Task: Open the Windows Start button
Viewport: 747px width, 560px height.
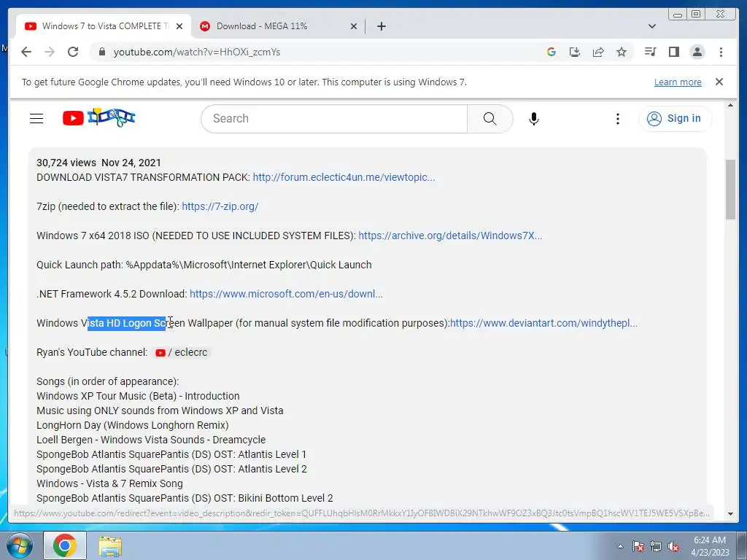Action: [x=19, y=545]
